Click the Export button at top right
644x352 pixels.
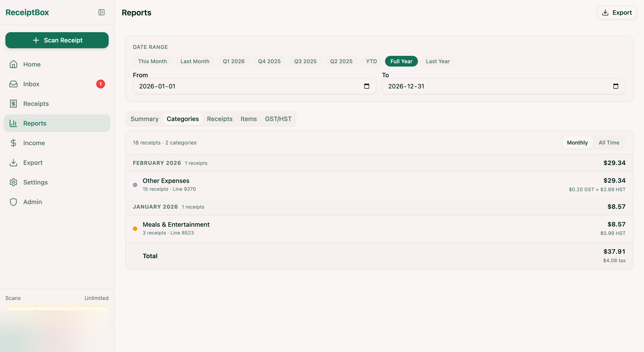[616, 12]
